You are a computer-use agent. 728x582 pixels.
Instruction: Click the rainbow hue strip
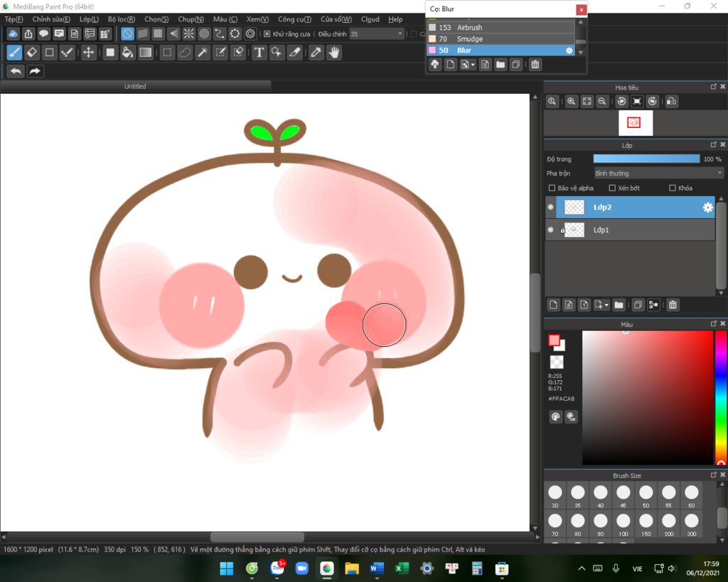point(721,397)
